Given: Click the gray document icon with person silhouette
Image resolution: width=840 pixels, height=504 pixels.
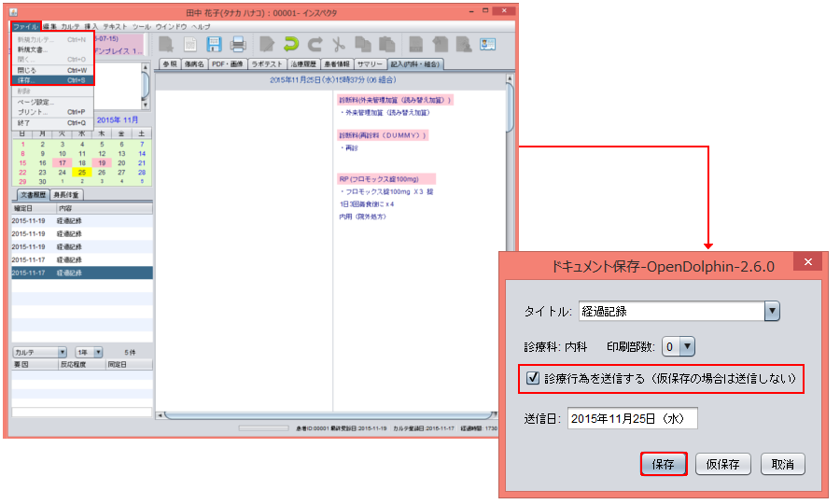Looking at the screenshot, I should pyautogui.click(x=463, y=45).
